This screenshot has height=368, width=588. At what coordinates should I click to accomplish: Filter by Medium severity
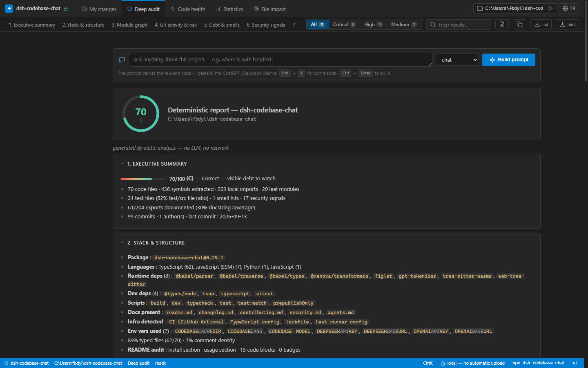(x=404, y=25)
